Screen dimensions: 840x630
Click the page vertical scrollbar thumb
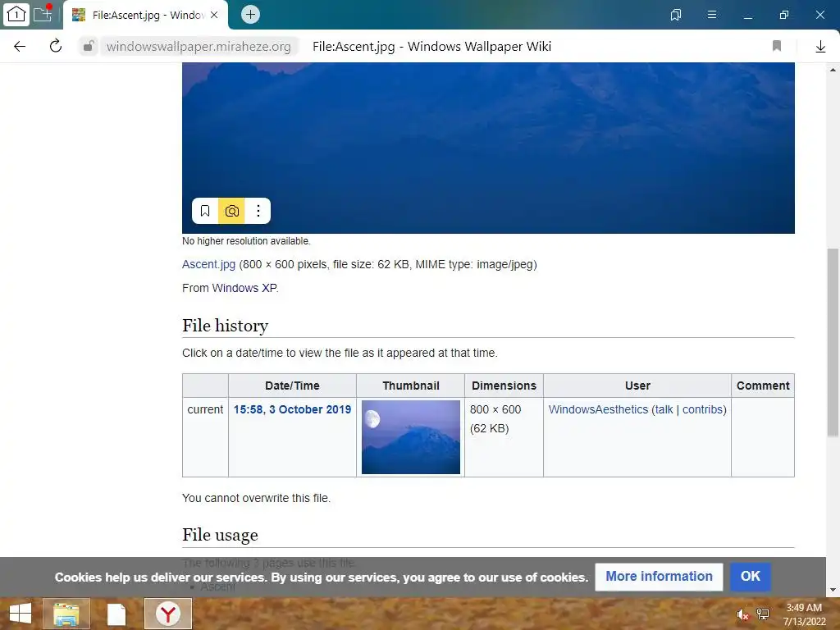tap(833, 342)
